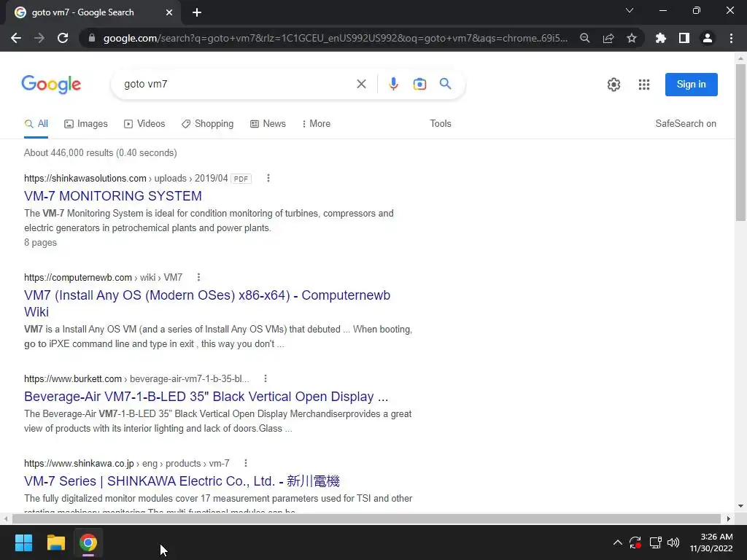Click Chrome icon in taskbar

click(88, 542)
